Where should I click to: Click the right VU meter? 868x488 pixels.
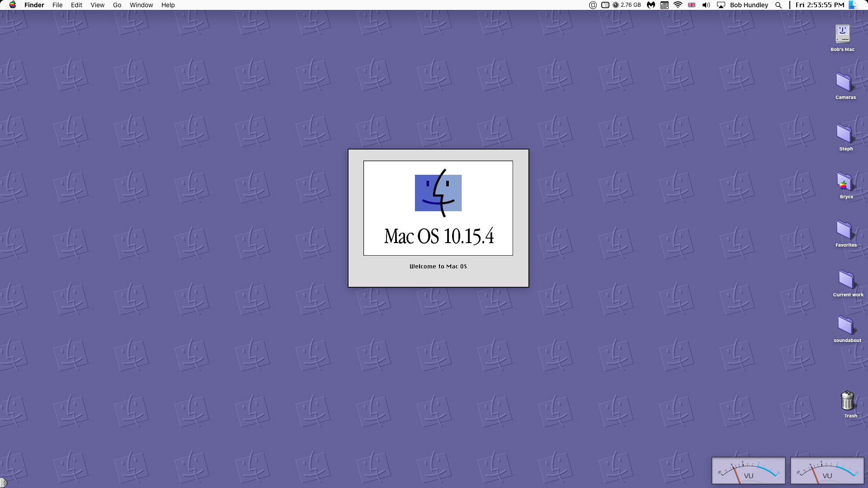[x=827, y=470]
